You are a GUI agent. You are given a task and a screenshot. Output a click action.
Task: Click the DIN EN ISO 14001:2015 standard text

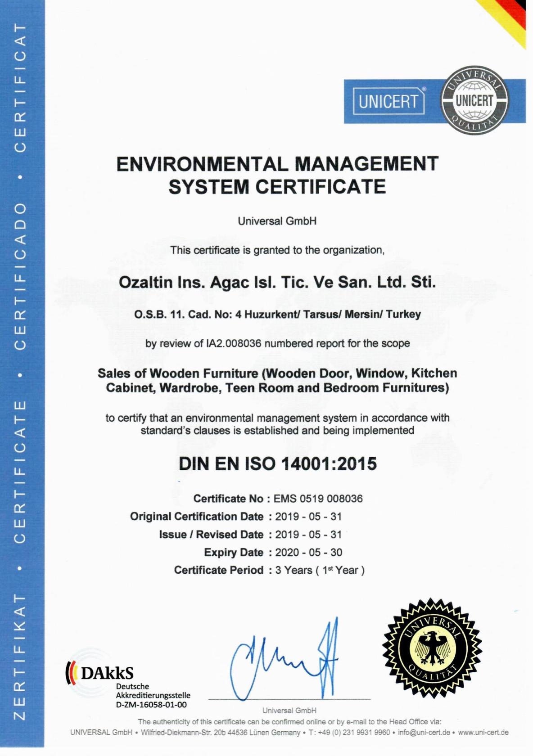277,463
